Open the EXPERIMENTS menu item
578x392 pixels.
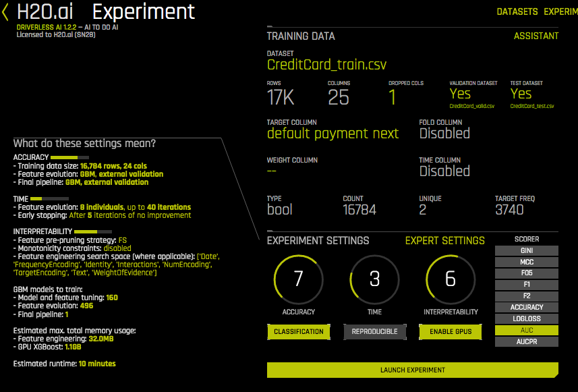coord(560,11)
